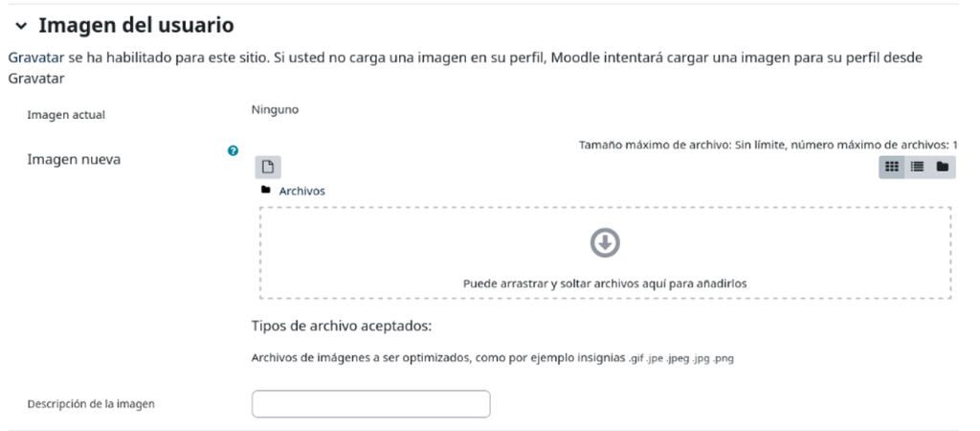Switch file manager to icon grid view

tap(892, 167)
